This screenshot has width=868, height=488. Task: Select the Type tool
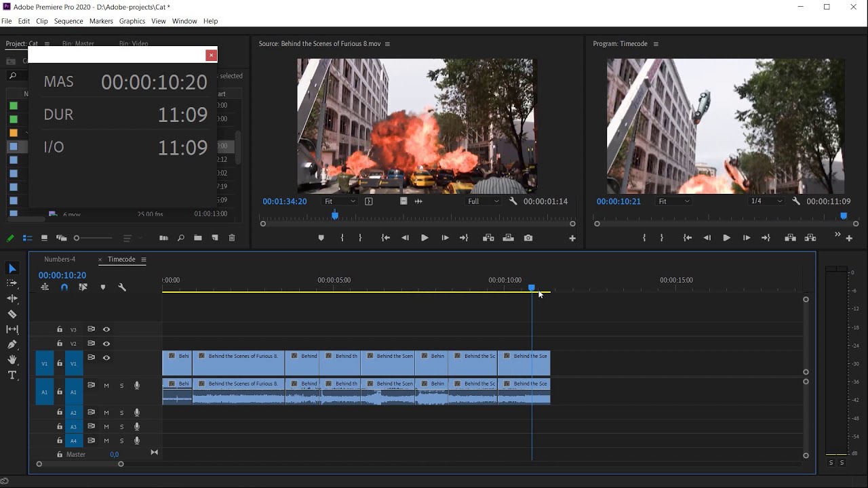12,375
